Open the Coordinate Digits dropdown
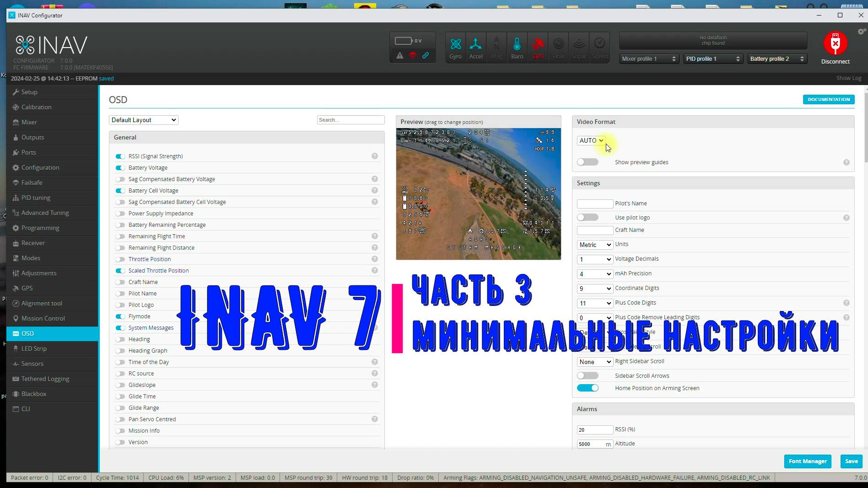 point(595,289)
